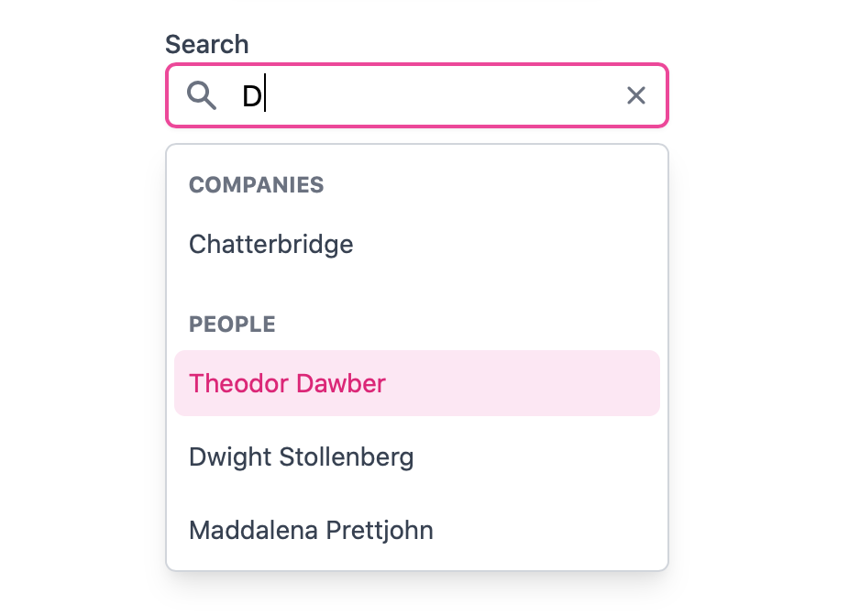Select the Chatterbridge company result
This screenshot has height=616, width=849.
pyautogui.click(x=270, y=244)
